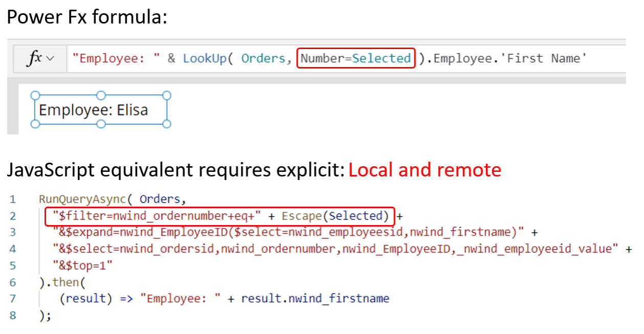Screen dimensions: 644x334
Task: Click the left-middle resize handle of label
Action: coord(35,110)
